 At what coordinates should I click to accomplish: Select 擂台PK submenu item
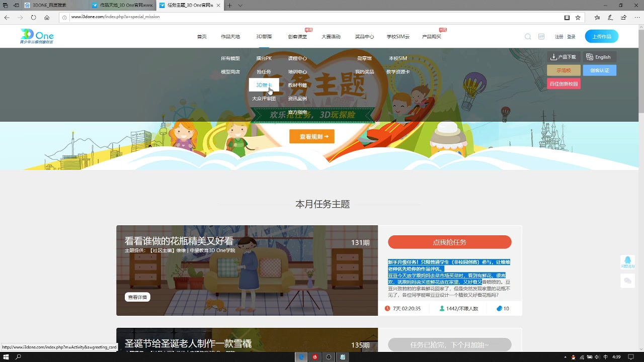[x=264, y=58]
